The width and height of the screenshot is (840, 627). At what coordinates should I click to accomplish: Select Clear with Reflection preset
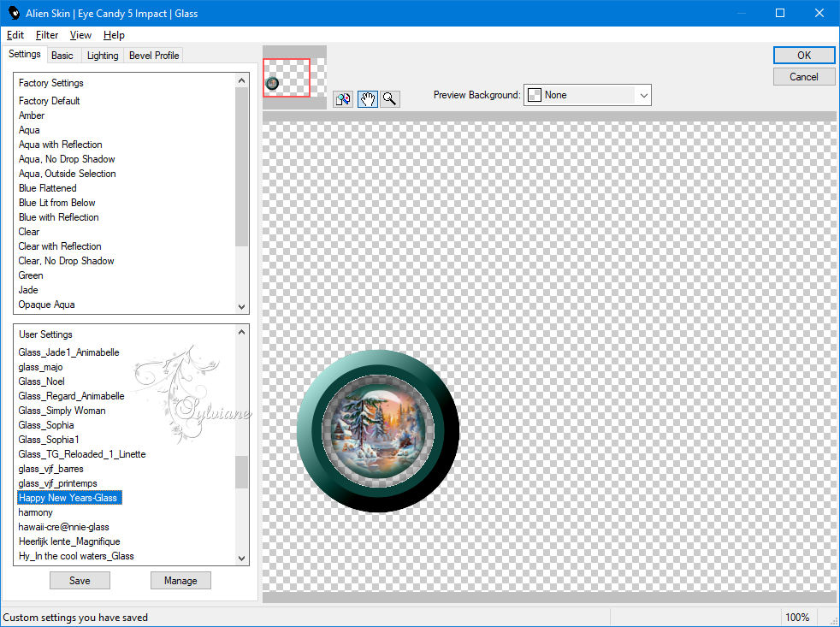click(x=60, y=246)
